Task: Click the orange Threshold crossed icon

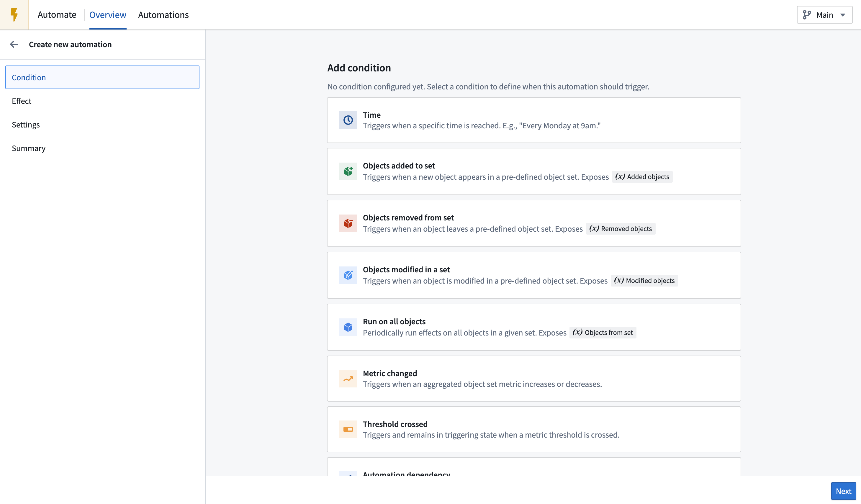Action: click(348, 429)
